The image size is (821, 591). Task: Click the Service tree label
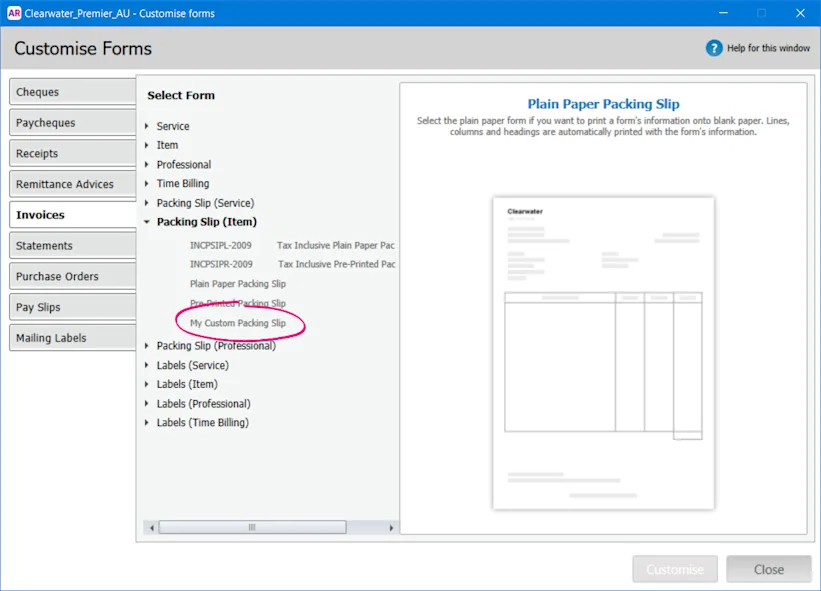[x=173, y=126]
